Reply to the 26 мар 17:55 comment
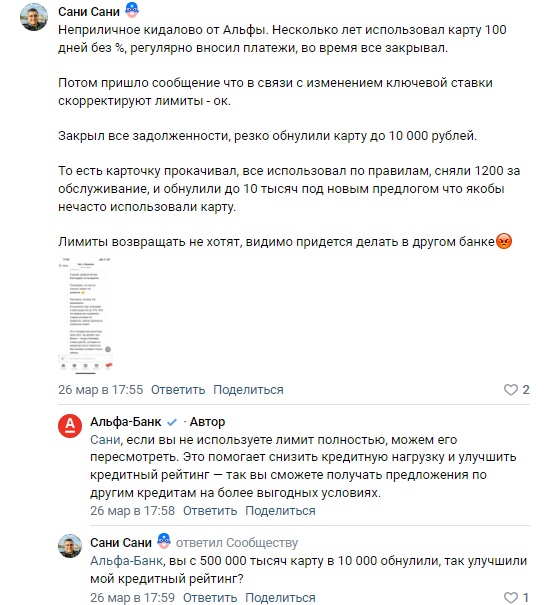Image resolution: width=545 pixels, height=605 pixels. 178,390
